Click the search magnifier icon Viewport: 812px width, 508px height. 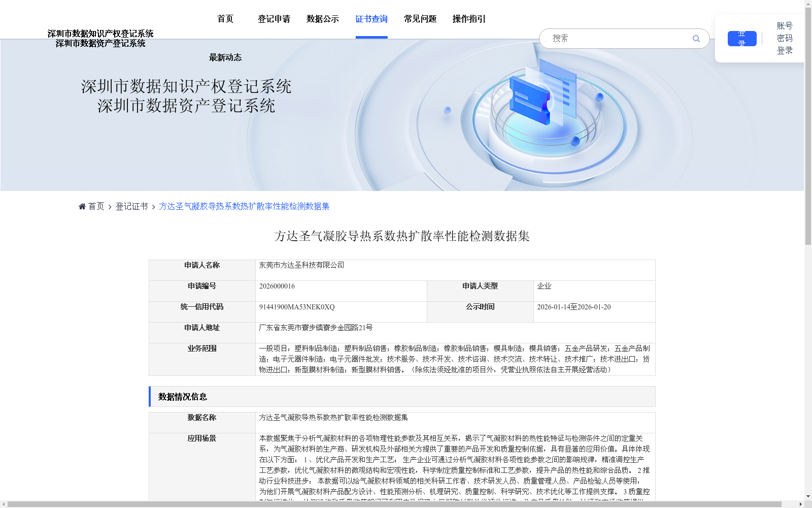click(x=696, y=39)
